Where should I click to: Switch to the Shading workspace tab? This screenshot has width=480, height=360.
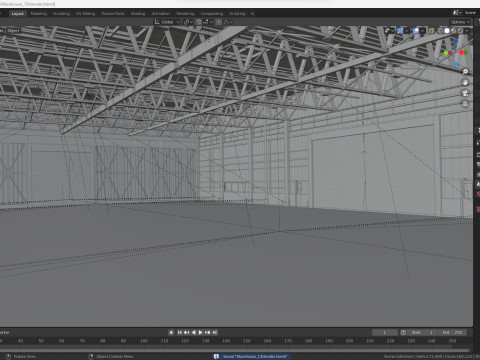tap(138, 13)
